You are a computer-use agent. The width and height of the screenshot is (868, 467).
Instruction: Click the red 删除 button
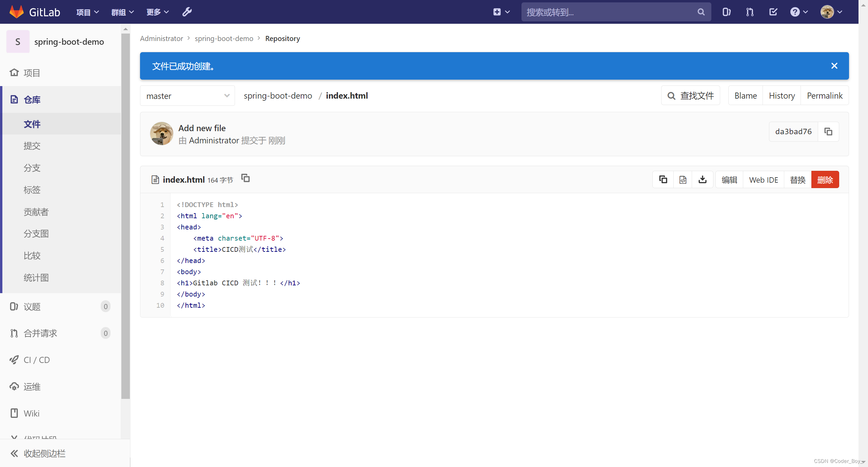point(825,180)
